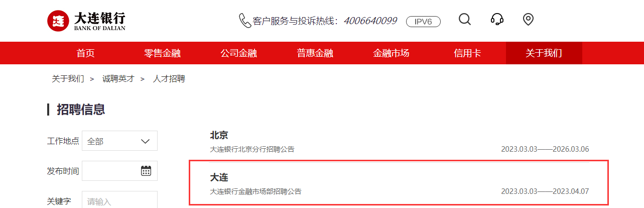Click the 关键字 input field
This screenshot has height=208, width=644.
119,200
